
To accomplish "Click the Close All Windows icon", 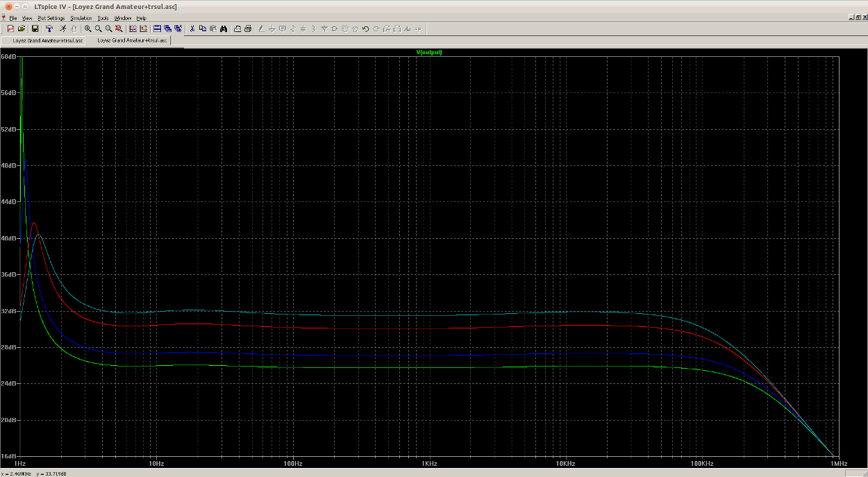I will [x=178, y=28].
